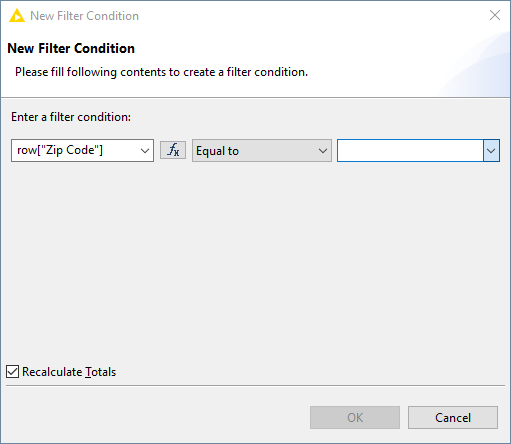This screenshot has height=444, width=511.
Task: Open the fx expression builder
Action: [x=173, y=150]
